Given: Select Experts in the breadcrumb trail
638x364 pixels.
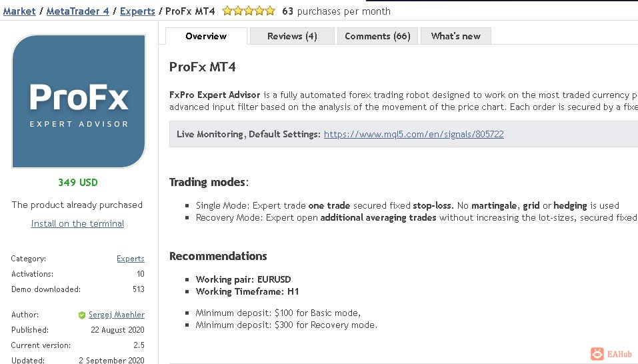Looking at the screenshot, I should pos(137,11).
